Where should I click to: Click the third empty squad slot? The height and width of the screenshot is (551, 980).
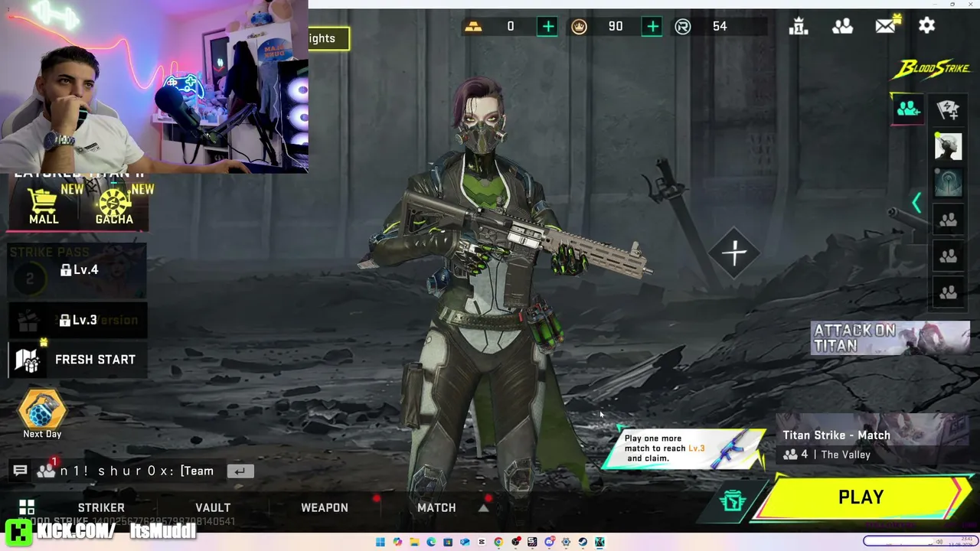(948, 292)
